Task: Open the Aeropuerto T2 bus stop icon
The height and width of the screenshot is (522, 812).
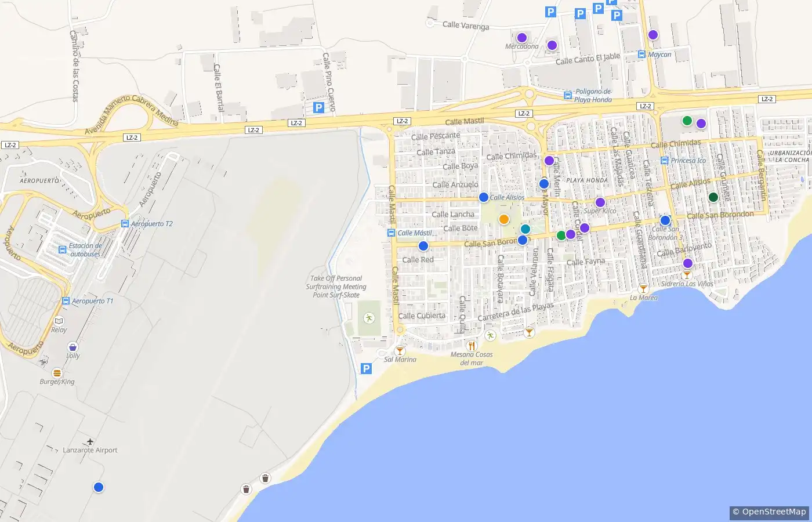Action: point(125,224)
